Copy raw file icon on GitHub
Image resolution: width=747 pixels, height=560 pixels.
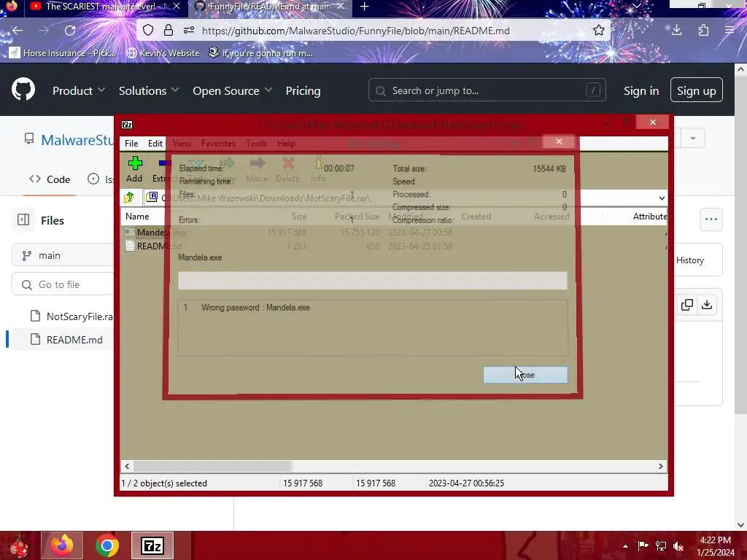point(687,305)
